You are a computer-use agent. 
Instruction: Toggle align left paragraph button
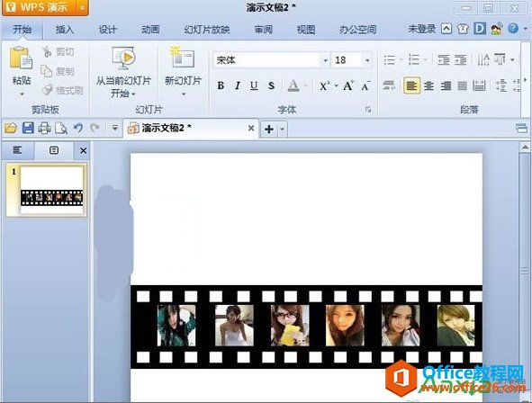pos(411,85)
